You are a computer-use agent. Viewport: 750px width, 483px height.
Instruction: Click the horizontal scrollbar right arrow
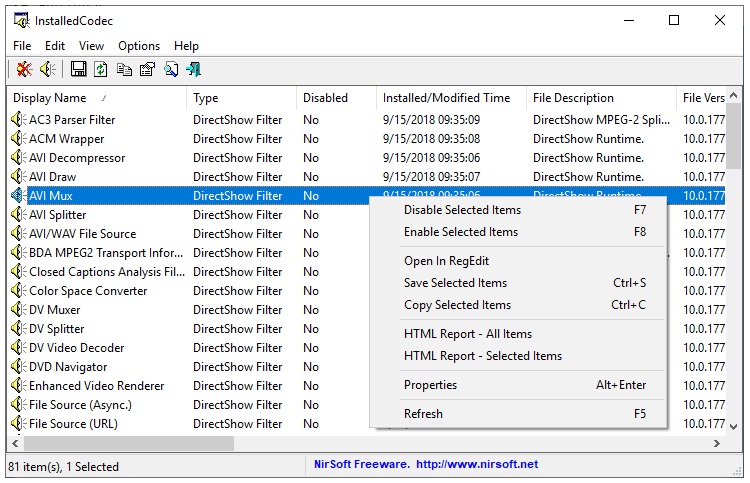pyautogui.click(x=716, y=443)
